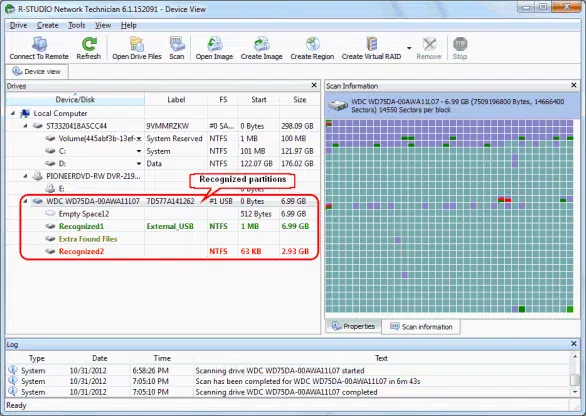Switch to the Properties tab
Viewport: 586px width, 416px height.
tap(354, 326)
